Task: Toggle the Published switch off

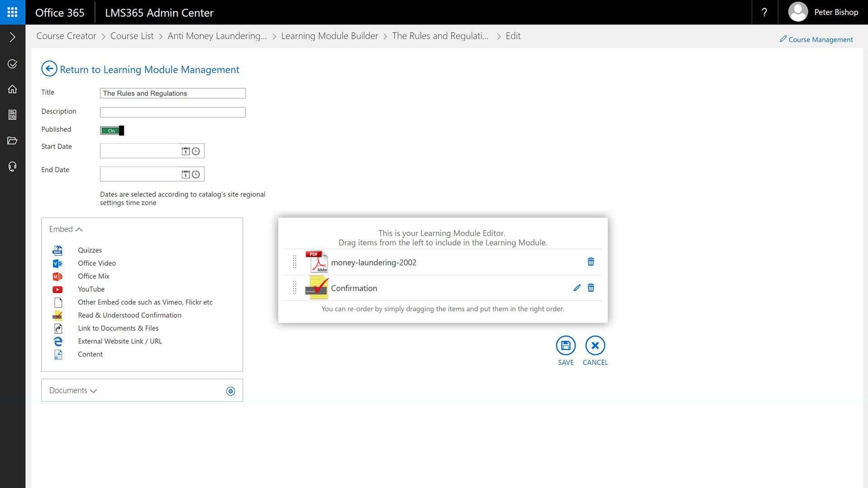Action: coord(112,131)
